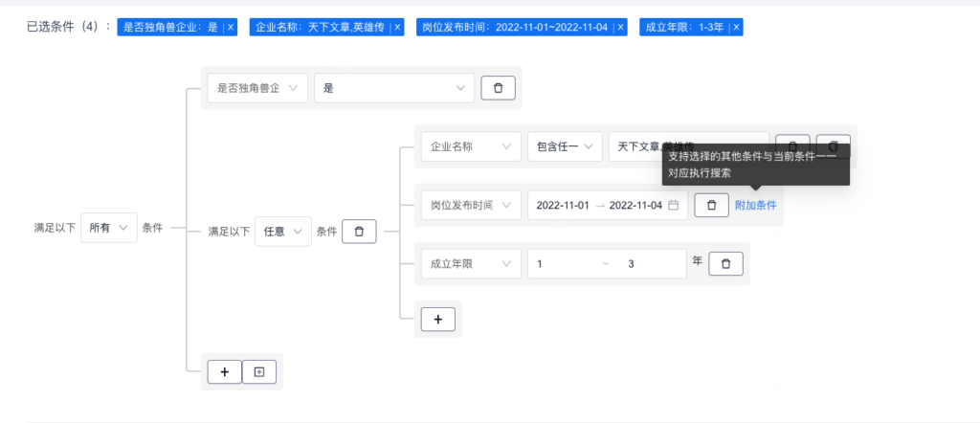Viewport: 980px width, 423px height.
Task: Add a new top-level condition
Action: pos(224,371)
